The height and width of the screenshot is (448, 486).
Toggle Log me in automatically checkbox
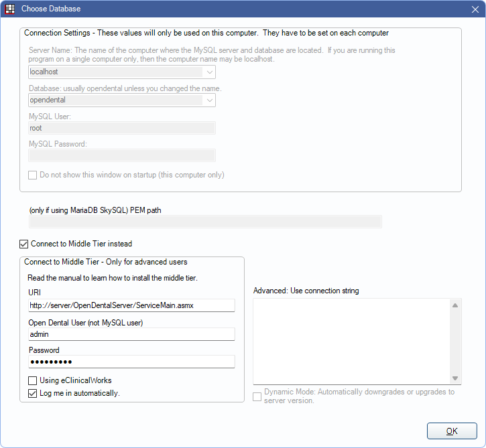point(33,394)
